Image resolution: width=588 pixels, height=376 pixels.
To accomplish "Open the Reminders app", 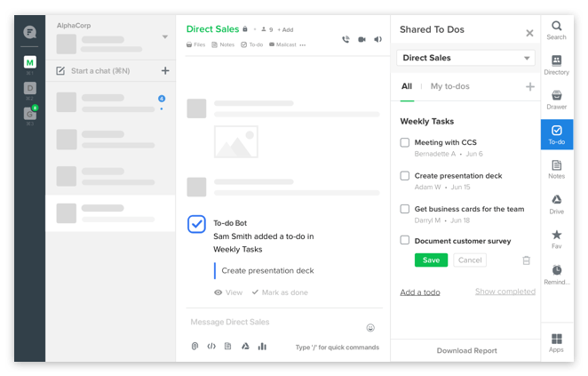I will coord(557,275).
